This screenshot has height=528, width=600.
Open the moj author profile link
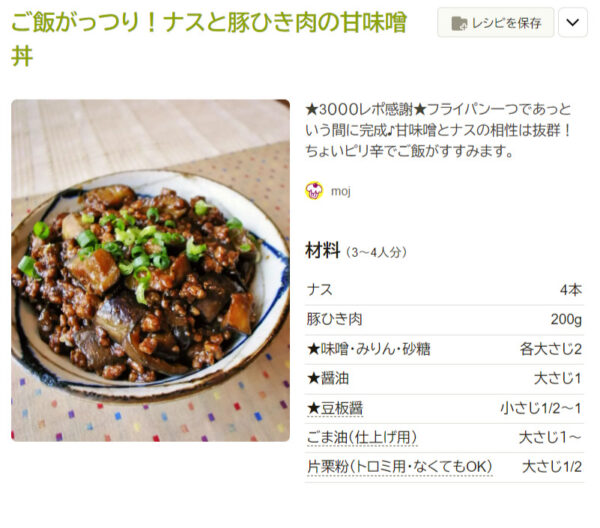point(341,191)
